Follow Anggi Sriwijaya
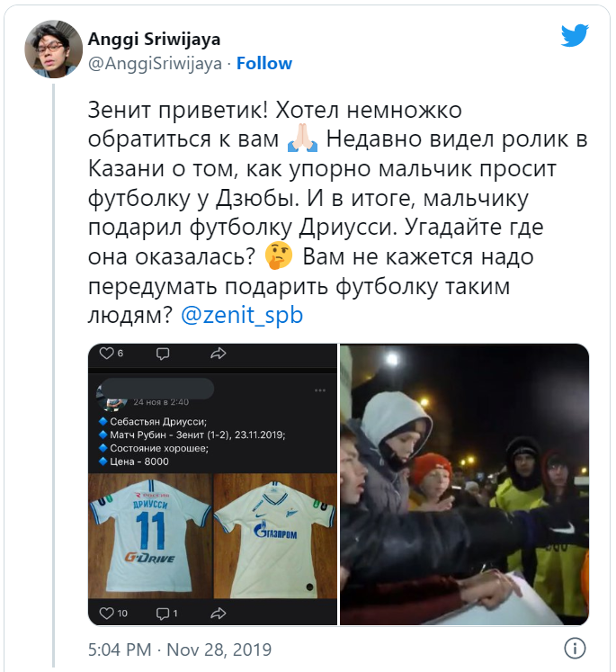Screen dimensions: 616x672 (x=264, y=64)
